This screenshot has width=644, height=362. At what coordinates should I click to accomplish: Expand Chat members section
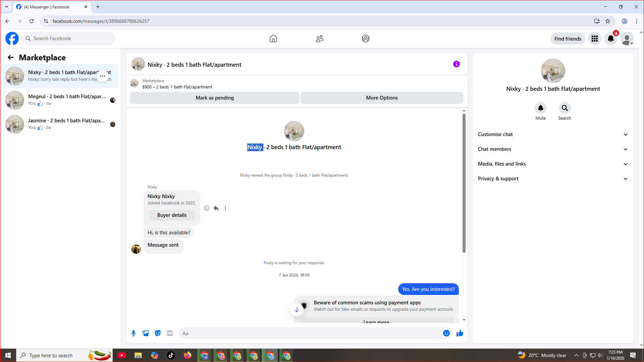(x=553, y=149)
